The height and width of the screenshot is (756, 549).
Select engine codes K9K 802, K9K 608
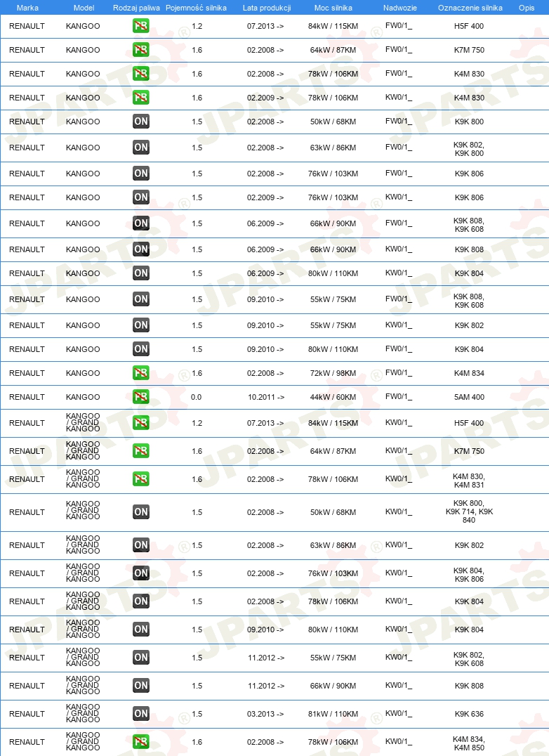(x=469, y=659)
